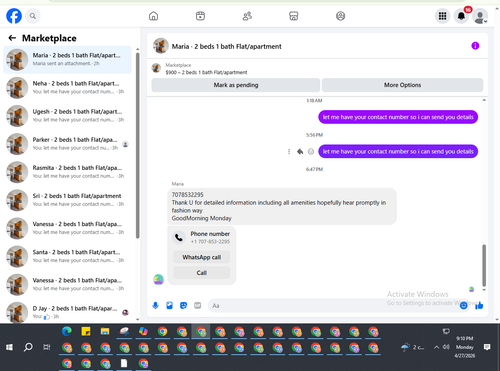Show hidden system tray icons
Image resolution: width=500 pixels, height=371 pixels.
[x=436, y=347]
